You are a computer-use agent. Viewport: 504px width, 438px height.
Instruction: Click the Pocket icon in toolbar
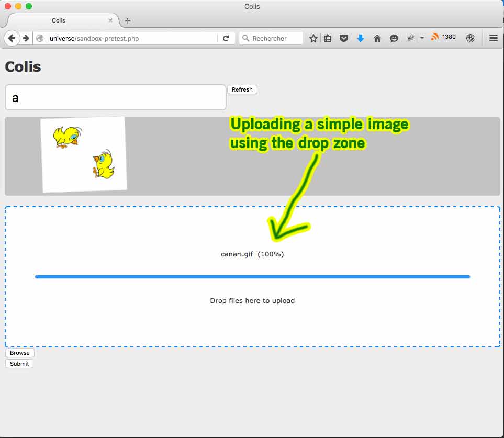344,38
